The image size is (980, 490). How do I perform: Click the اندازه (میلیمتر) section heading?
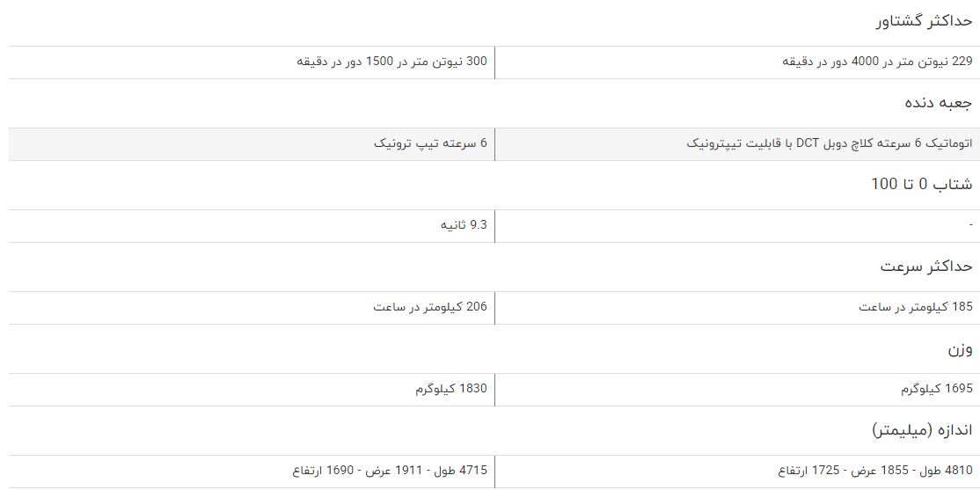922,431
